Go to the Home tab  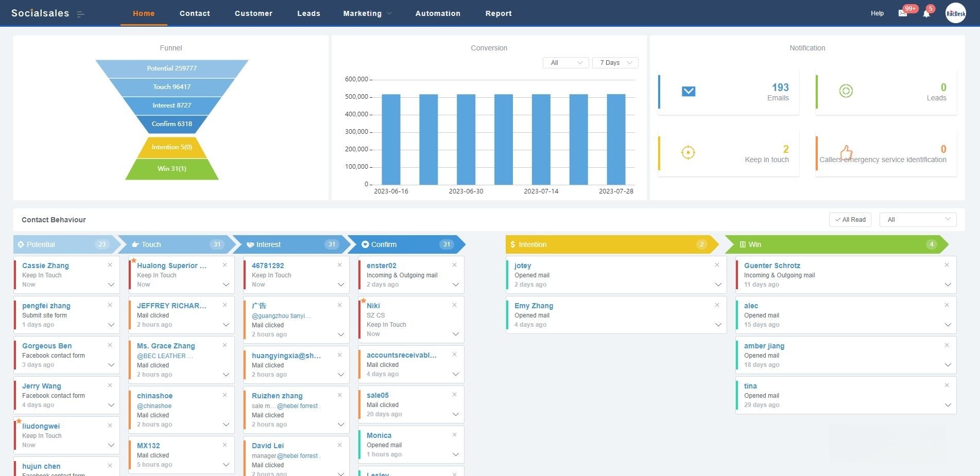(x=144, y=13)
